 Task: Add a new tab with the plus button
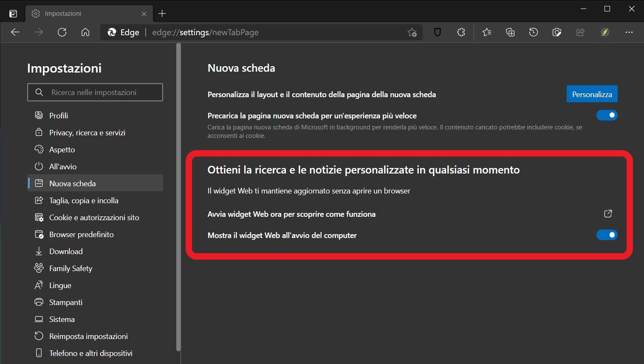tap(162, 14)
